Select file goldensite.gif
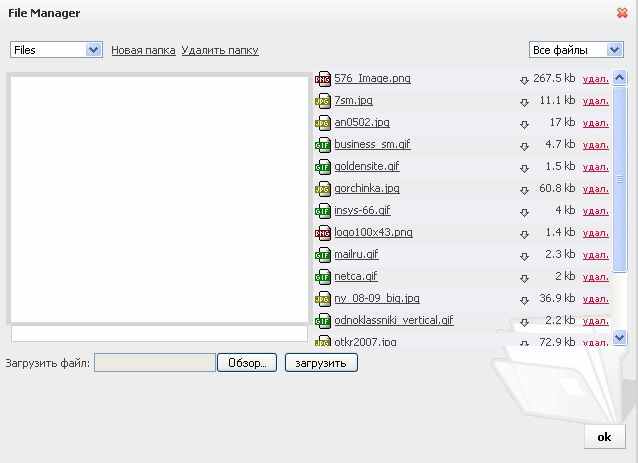The image size is (638, 463). pyautogui.click(x=367, y=166)
